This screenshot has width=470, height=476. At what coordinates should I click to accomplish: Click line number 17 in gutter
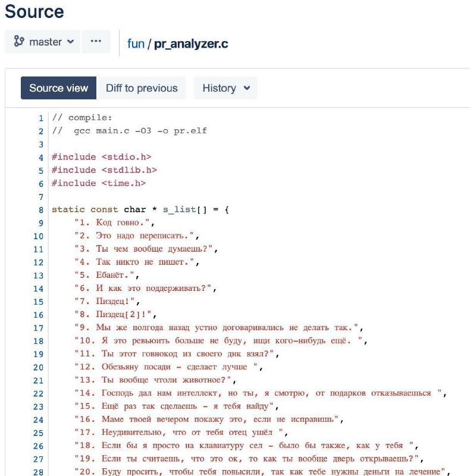click(x=38, y=327)
